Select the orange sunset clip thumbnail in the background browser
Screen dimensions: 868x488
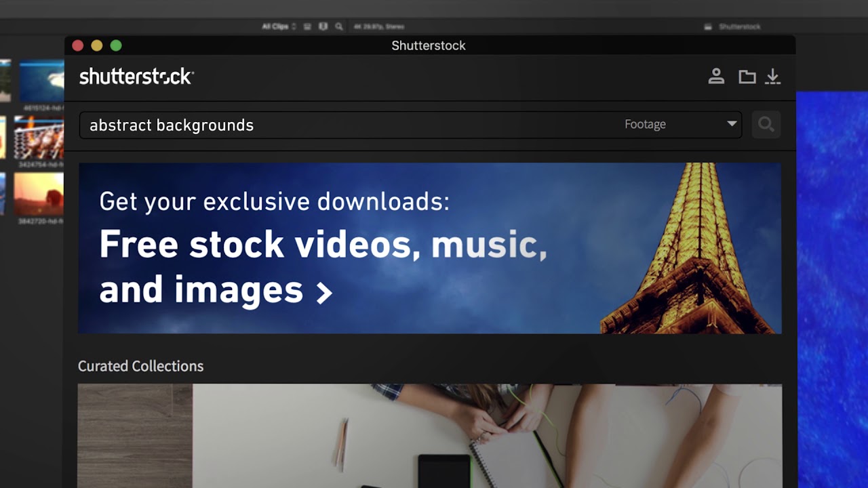39,194
